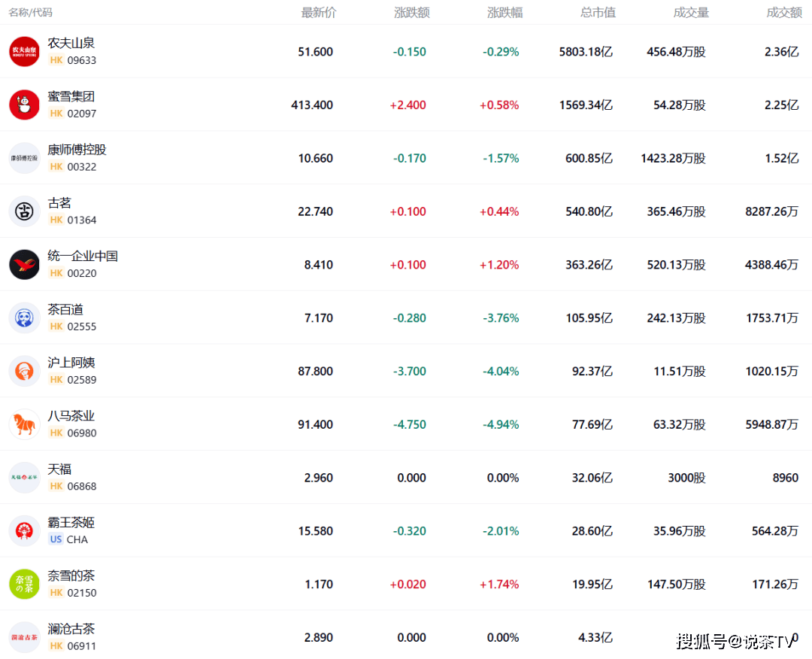Image resolution: width=812 pixels, height=659 pixels.
Task: Click the 茶百道 panda logo icon
Action: (x=24, y=318)
